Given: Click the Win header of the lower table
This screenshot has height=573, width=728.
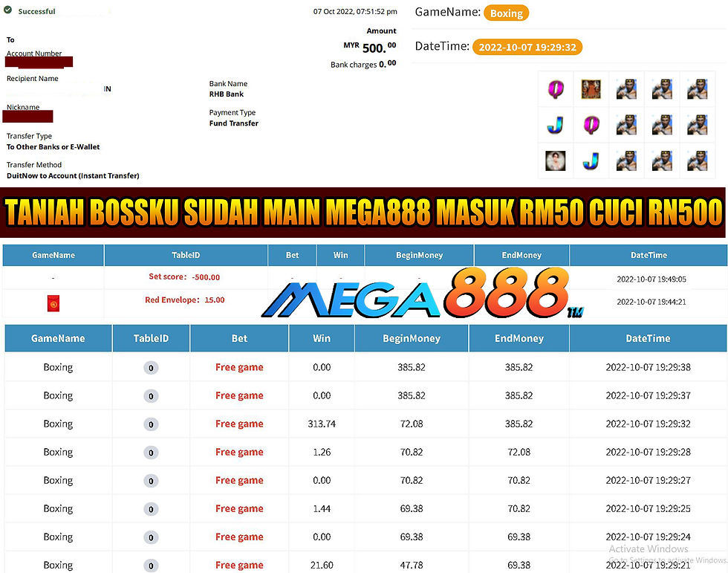Looking at the screenshot, I should point(321,338).
